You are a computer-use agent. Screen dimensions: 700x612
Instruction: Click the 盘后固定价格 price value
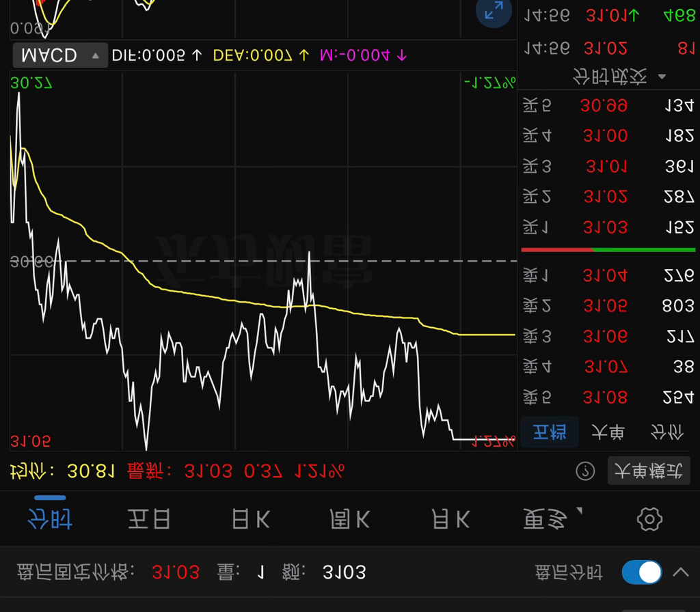tap(176, 572)
